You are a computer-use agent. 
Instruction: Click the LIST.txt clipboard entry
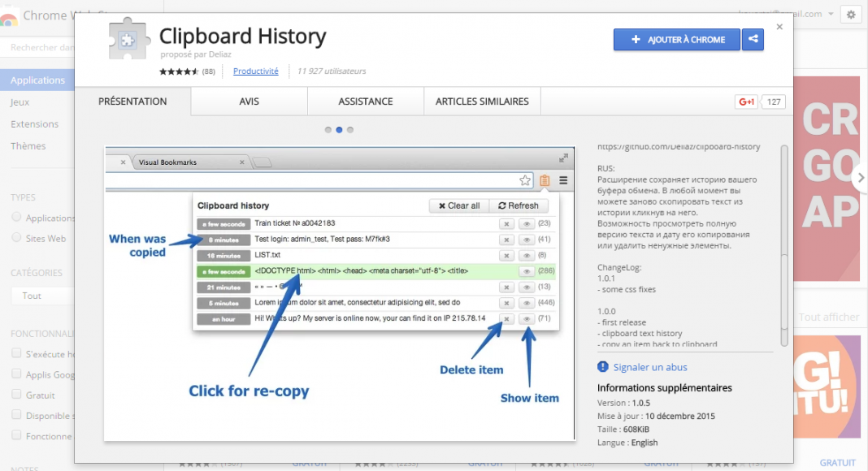tap(267, 255)
